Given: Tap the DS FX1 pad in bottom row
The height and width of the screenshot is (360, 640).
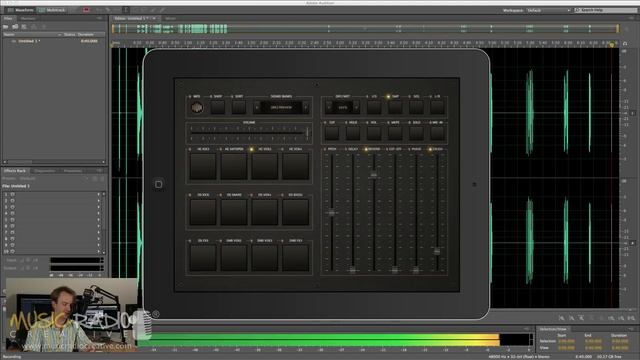Looking at the screenshot, I should click(x=203, y=258).
